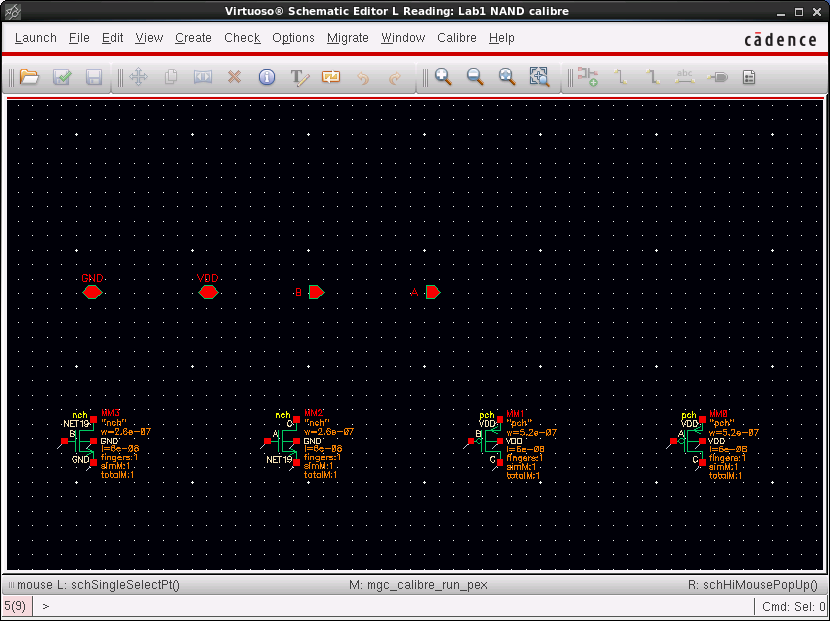Click the Check and Save icon
The width and height of the screenshot is (830, 621).
tap(62, 77)
